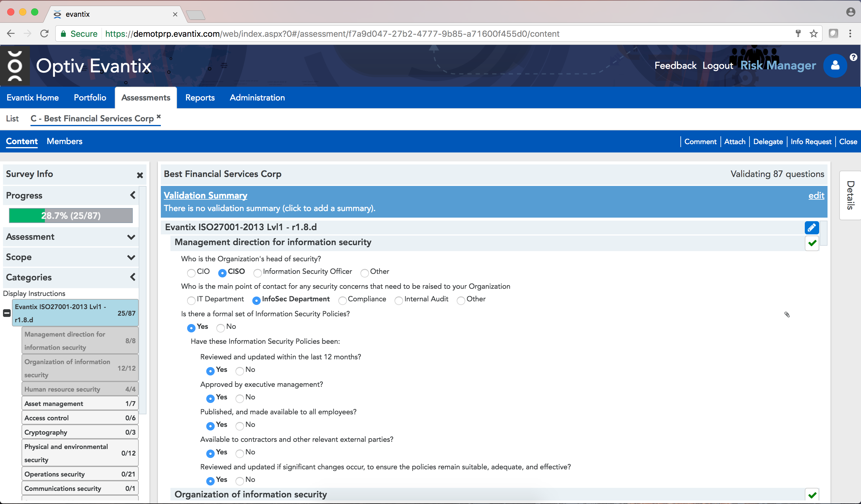Click the green checkmark beside Organization of information security
861x504 pixels.
pyautogui.click(x=812, y=495)
